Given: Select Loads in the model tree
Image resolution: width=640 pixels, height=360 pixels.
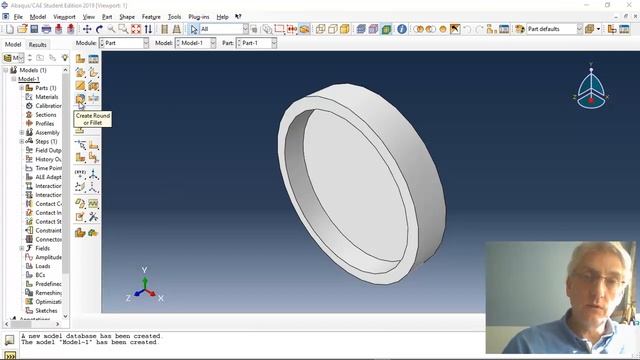Looking at the screenshot, I should [x=43, y=266].
